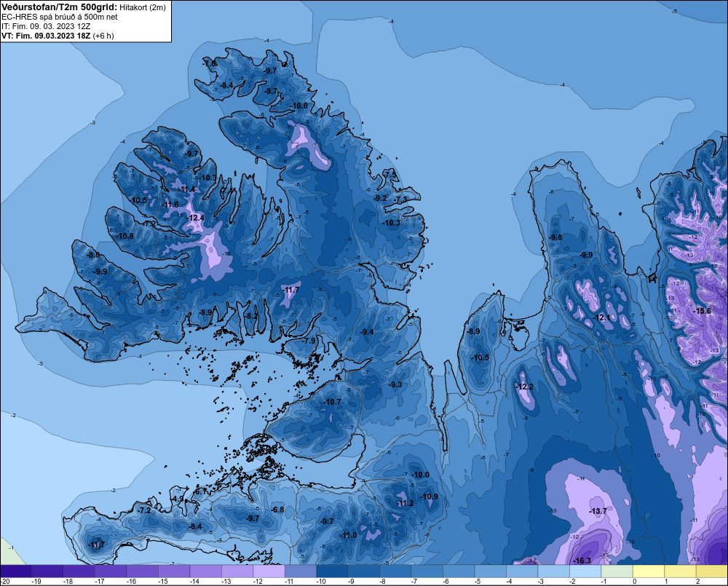Screen dimensions: 728x586
Task: Click the -10.8 temperature label
Action: click(125, 236)
